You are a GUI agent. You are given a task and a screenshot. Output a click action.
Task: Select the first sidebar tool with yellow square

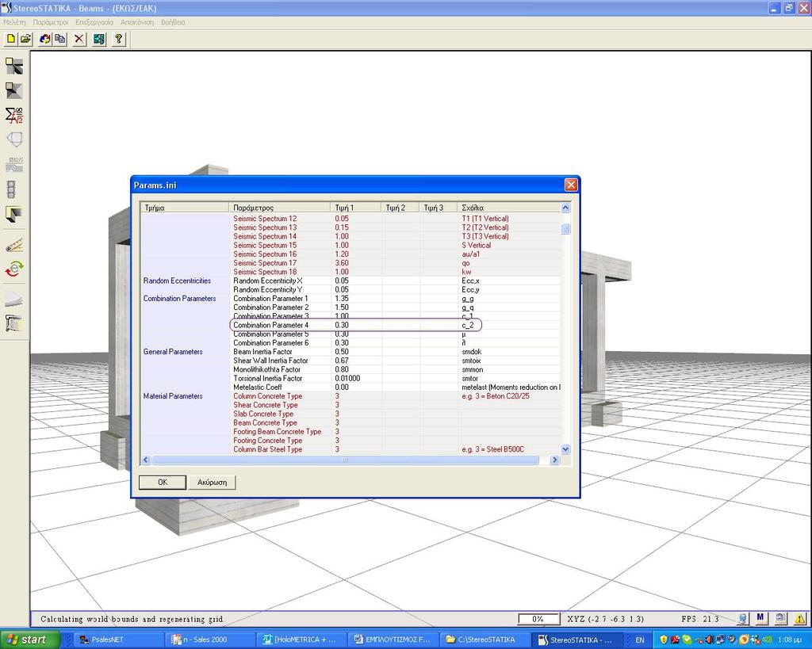click(x=14, y=66)
